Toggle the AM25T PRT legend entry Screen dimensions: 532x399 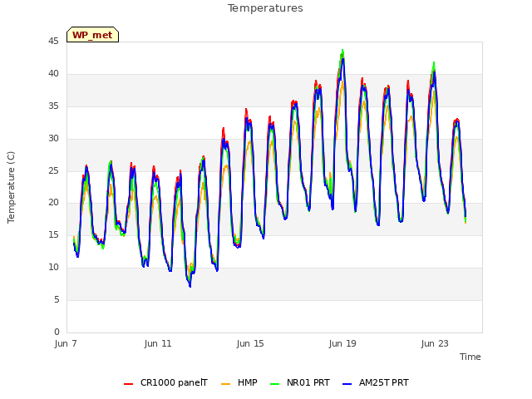[x=376, y=382]
